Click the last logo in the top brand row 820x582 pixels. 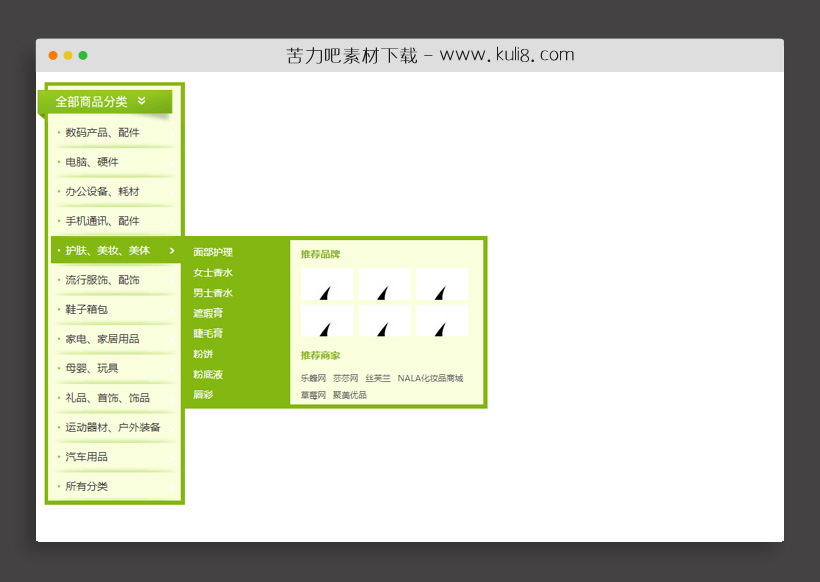pyautogui.click(x=441, y=283)
